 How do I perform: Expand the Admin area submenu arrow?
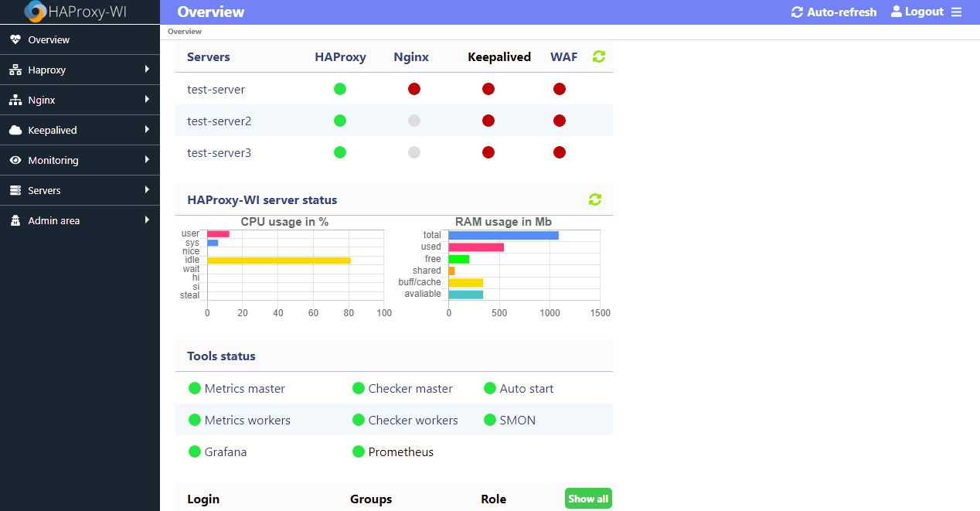(147, 220)
